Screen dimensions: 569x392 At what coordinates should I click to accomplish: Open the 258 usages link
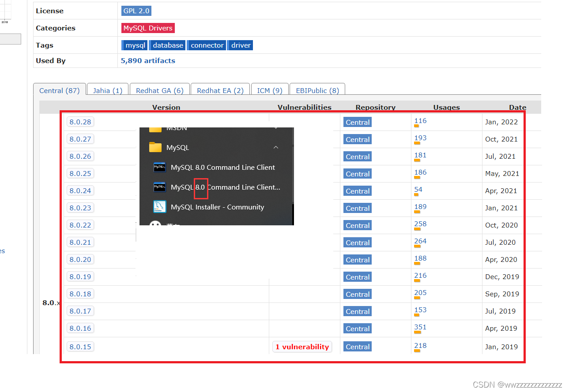420,224
